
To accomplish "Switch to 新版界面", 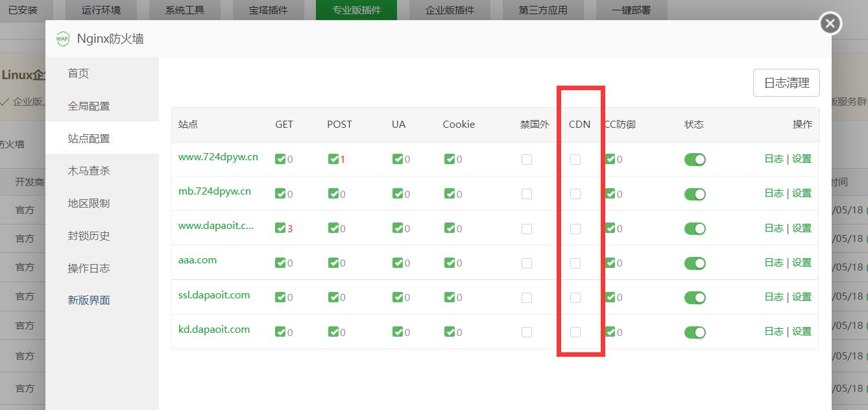I will point(89,300).
